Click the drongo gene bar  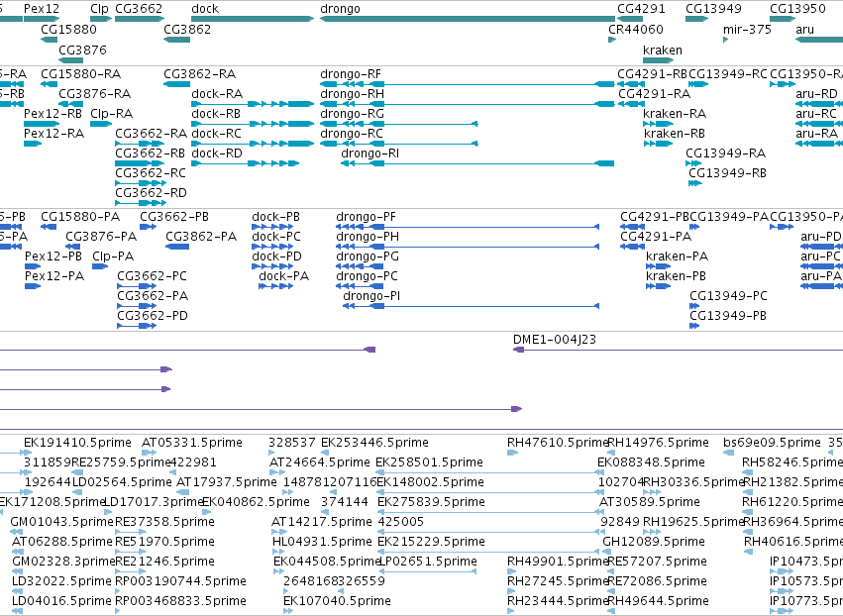(468, 19)
